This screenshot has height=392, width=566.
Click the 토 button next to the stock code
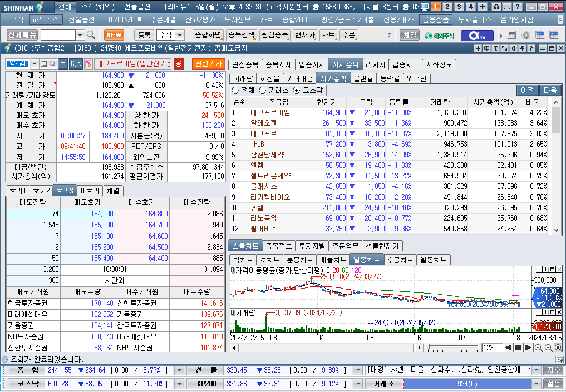63,64
